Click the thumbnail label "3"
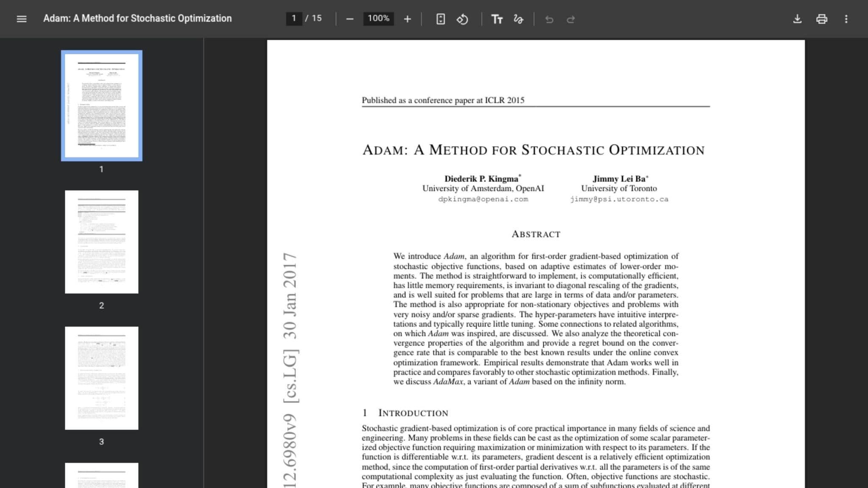 (x=101, y=442)
